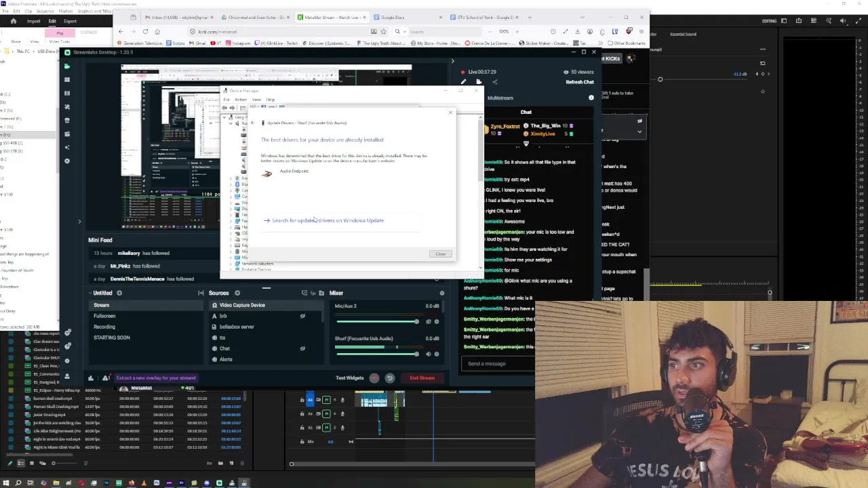Toggle solo S on track A3
The height and width of the screenshot is (488, 868).
(x=334, y=400)
